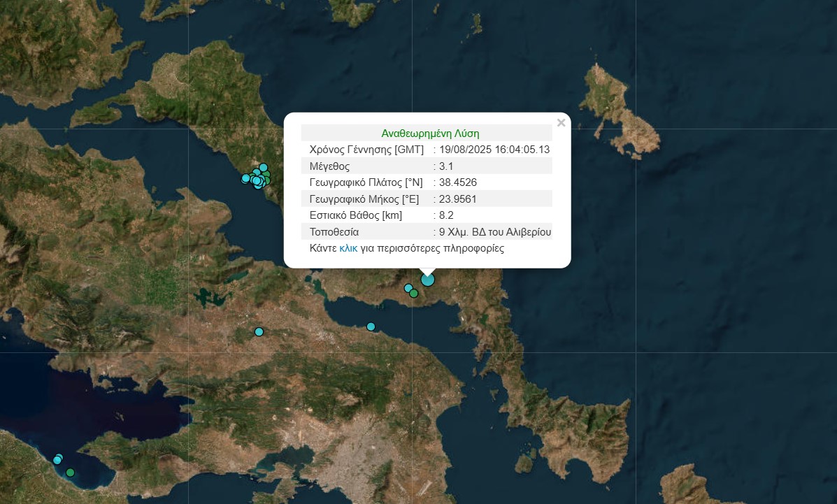Click the focal depth value 8.2

[x=446, y=215]
